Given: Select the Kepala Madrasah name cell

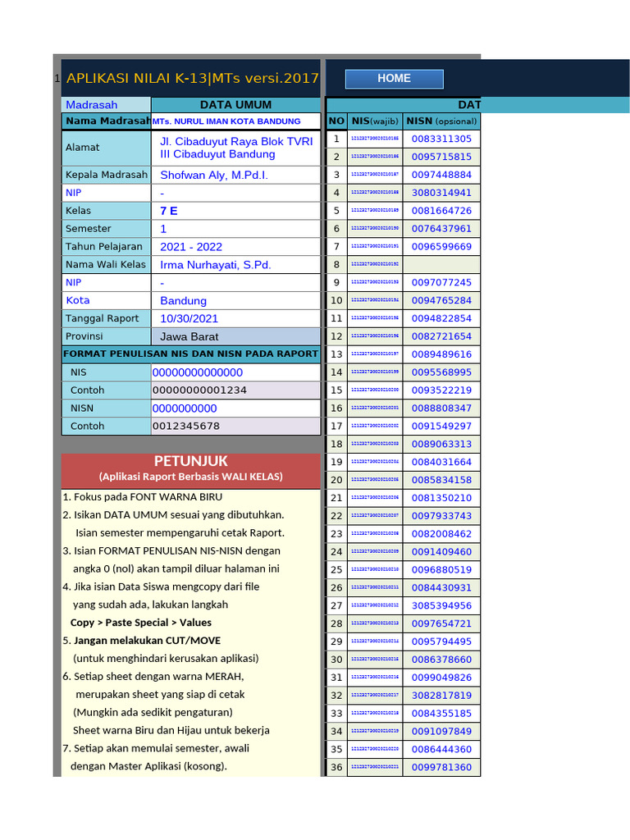Looking at the screenshot, I should [x=235, y=176].
